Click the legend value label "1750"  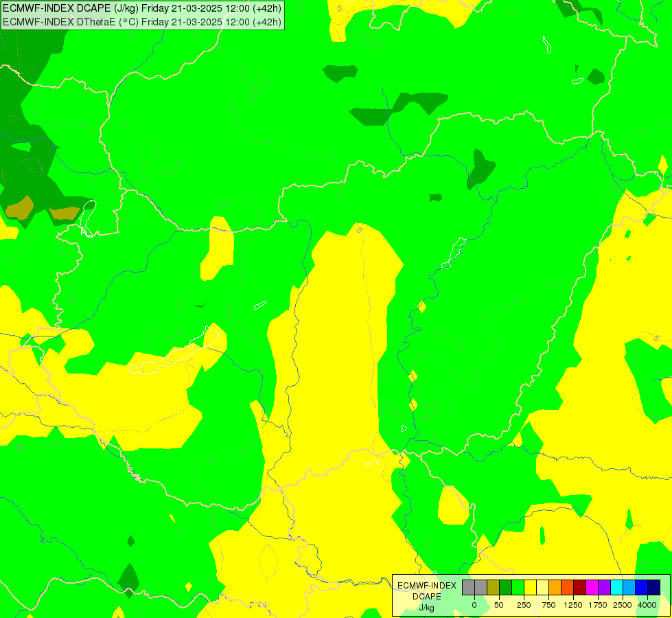point(598,605)
